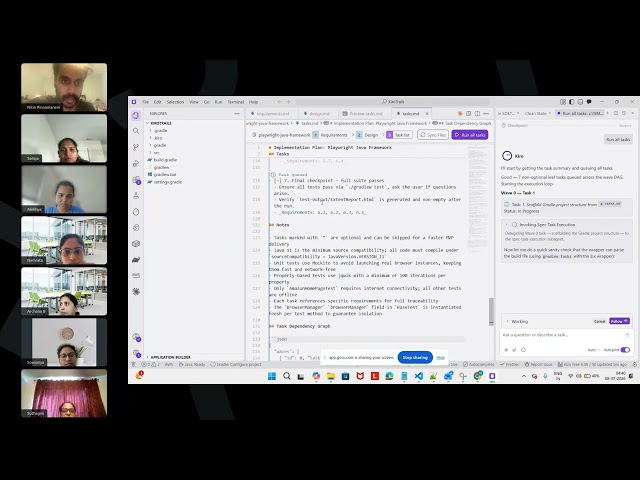Open the Search view in activity bar
Screen dimensions: 640x480
(136, 131)
